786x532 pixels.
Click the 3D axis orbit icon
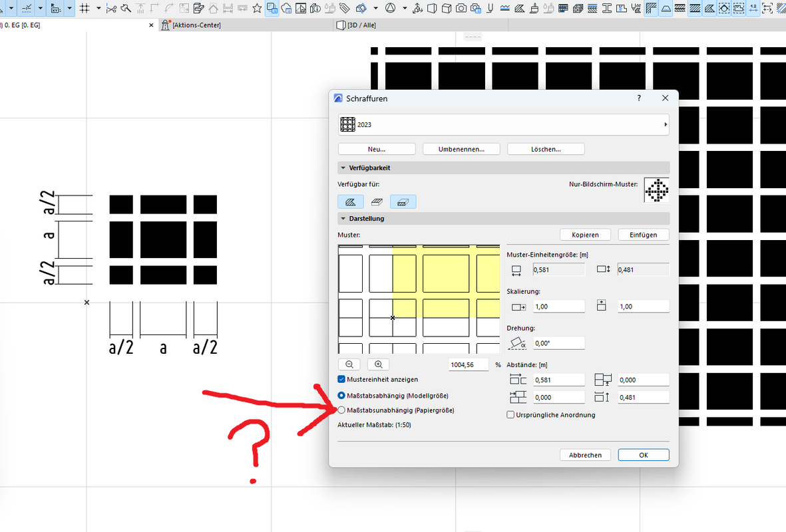pos(417,8)
